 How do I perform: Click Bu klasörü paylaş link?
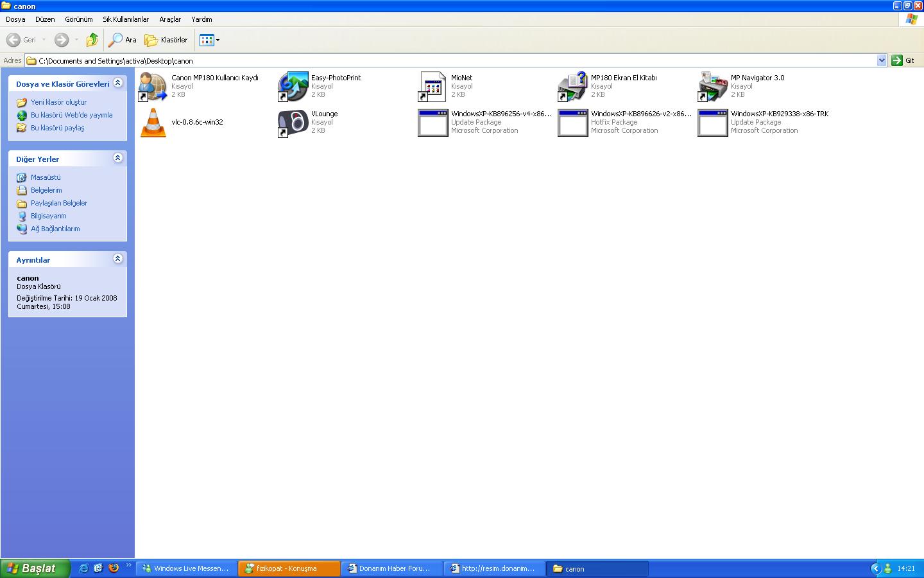(57, 128)
